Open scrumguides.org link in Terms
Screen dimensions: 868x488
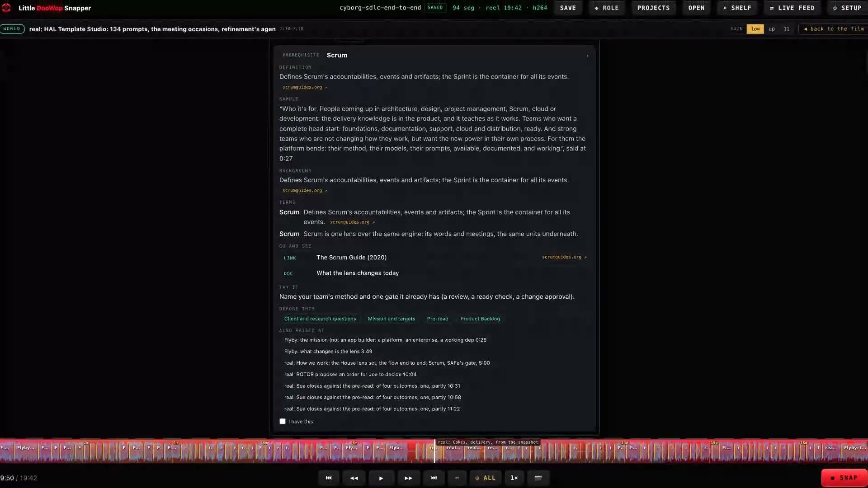(x=352, y=222)
